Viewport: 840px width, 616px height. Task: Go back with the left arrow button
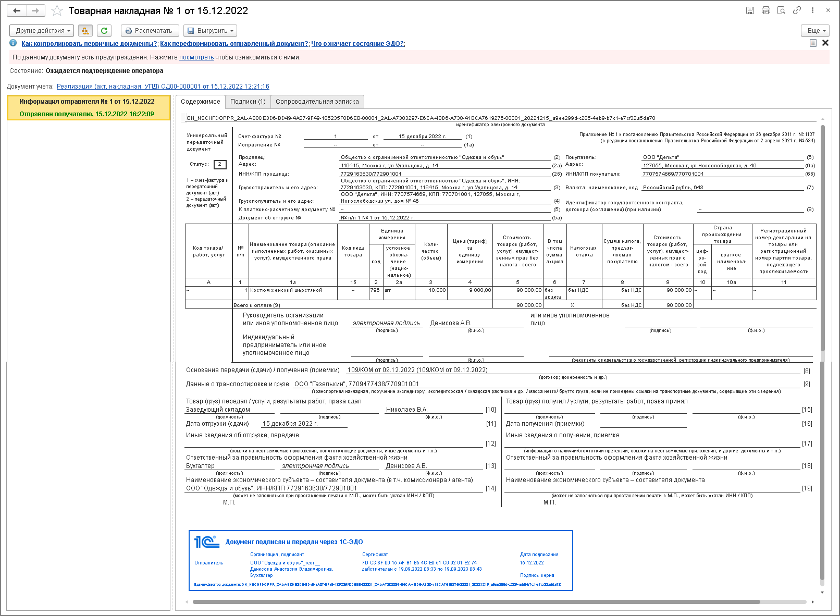click(17, 10)
